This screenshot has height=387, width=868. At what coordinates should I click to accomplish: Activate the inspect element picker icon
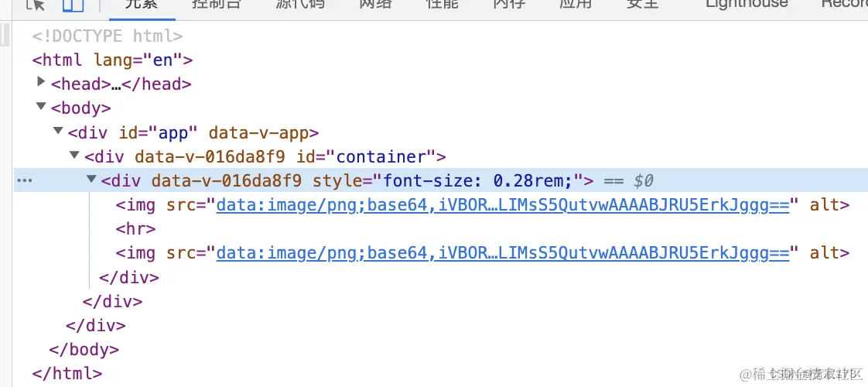[36, 5]
